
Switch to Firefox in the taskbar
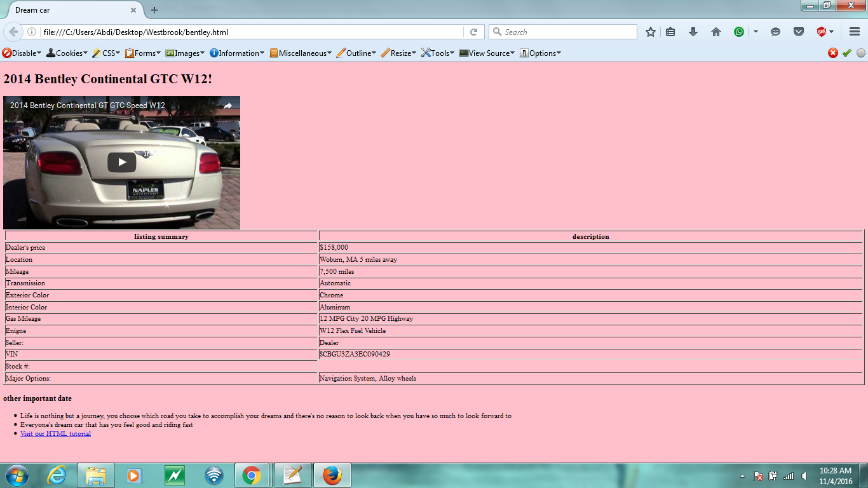coord(332,475)
